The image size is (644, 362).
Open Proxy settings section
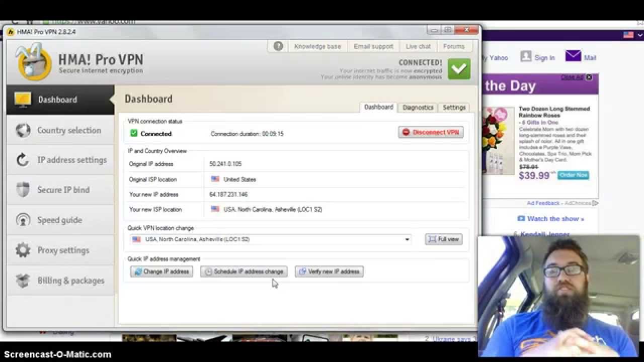coord(60,250)
